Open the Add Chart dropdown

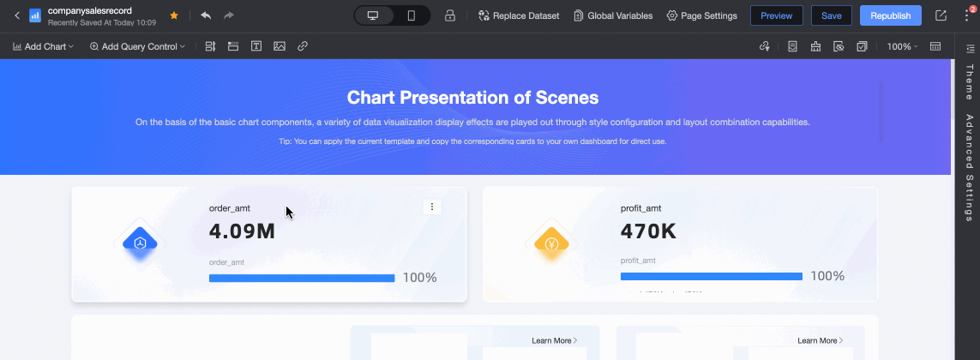pyautogui.click(x=43, y=46)
